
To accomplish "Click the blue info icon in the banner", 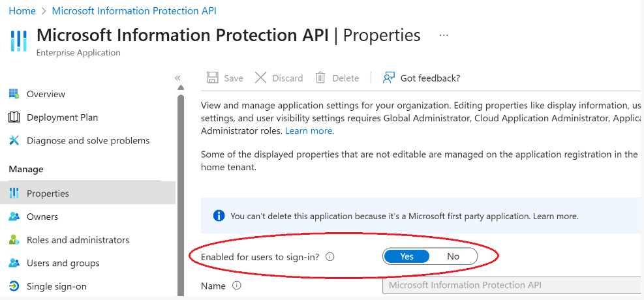I will 219,216.
